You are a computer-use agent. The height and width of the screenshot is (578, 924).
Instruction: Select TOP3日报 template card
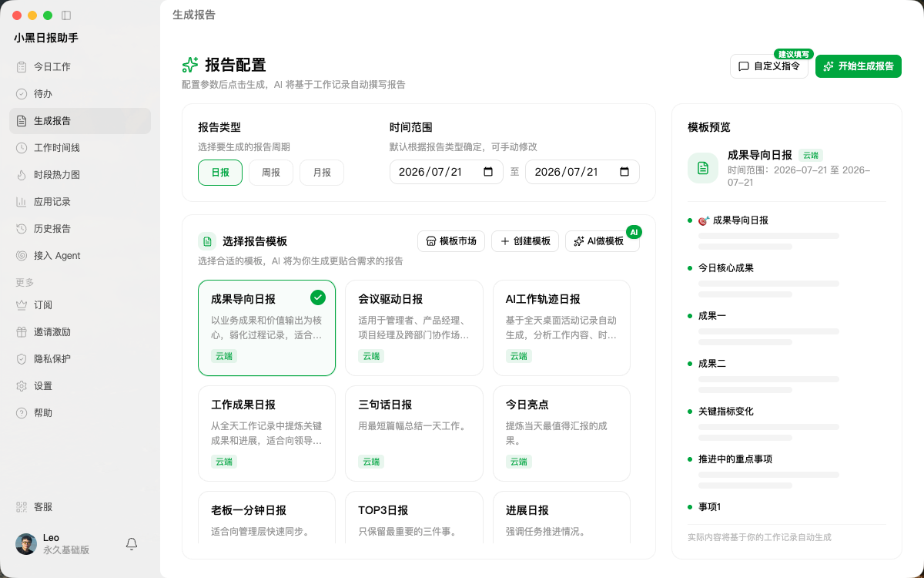pos(414,517)
